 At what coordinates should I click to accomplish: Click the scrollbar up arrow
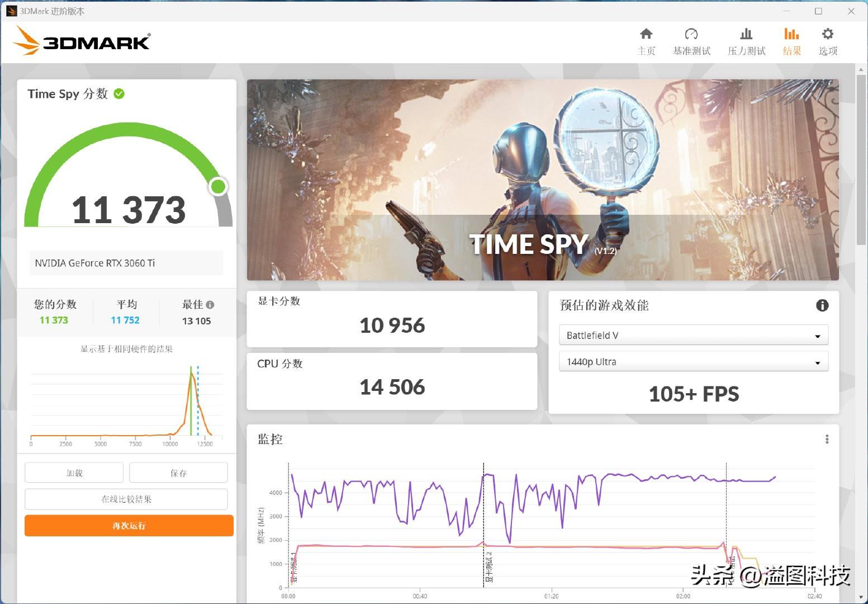[x=861, y=69]
